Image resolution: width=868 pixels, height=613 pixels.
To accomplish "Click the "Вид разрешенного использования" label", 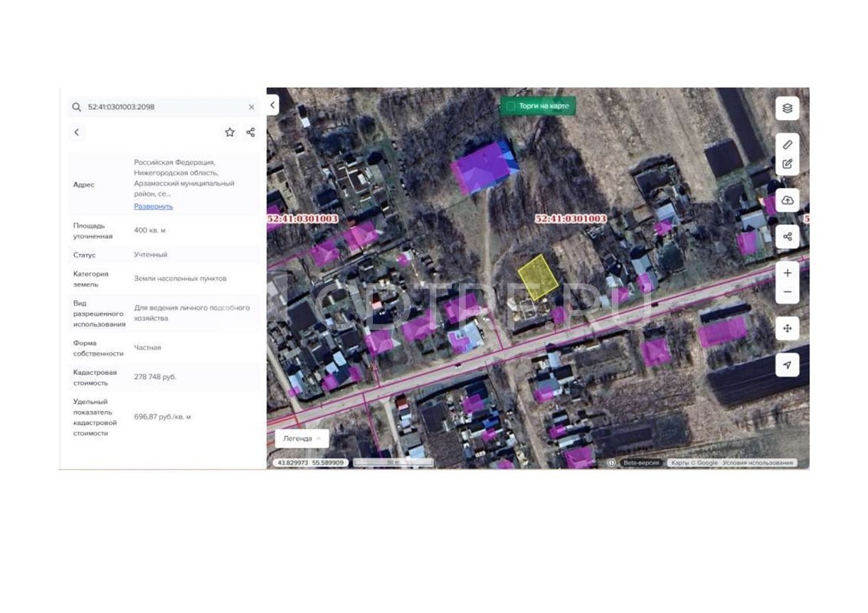I will coord(99,314).
